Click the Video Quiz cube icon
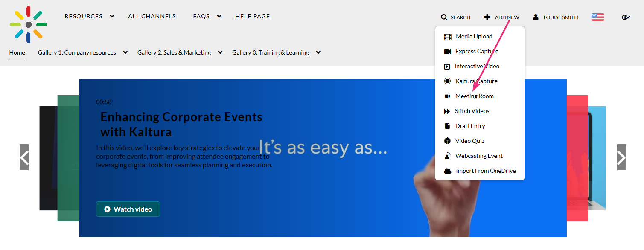The image size is (644, 250). 447,141
